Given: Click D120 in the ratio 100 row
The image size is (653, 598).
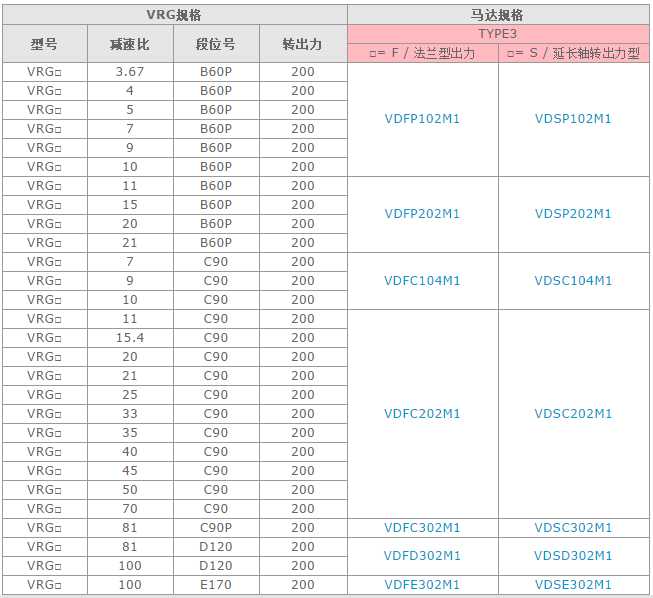Looking at the screenshot, I should 216,566.
